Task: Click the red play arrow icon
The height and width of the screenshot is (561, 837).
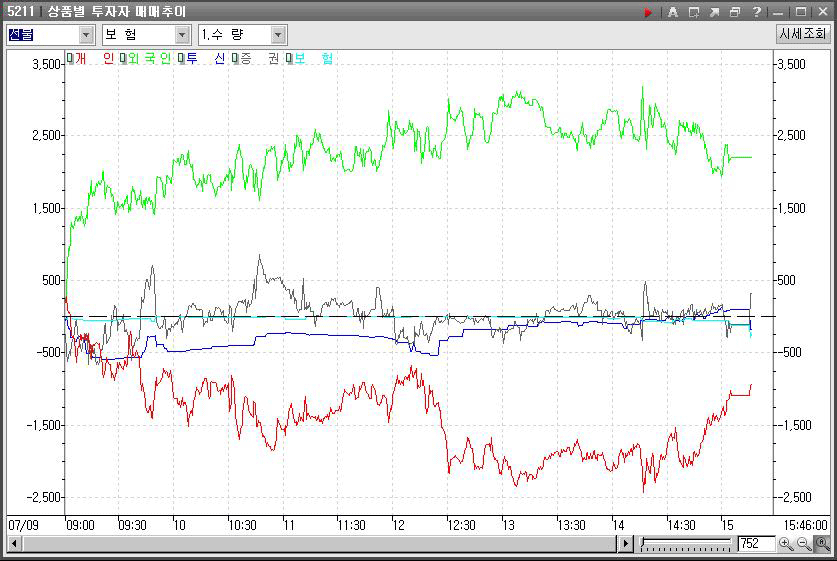Action: tap(648, 12)
